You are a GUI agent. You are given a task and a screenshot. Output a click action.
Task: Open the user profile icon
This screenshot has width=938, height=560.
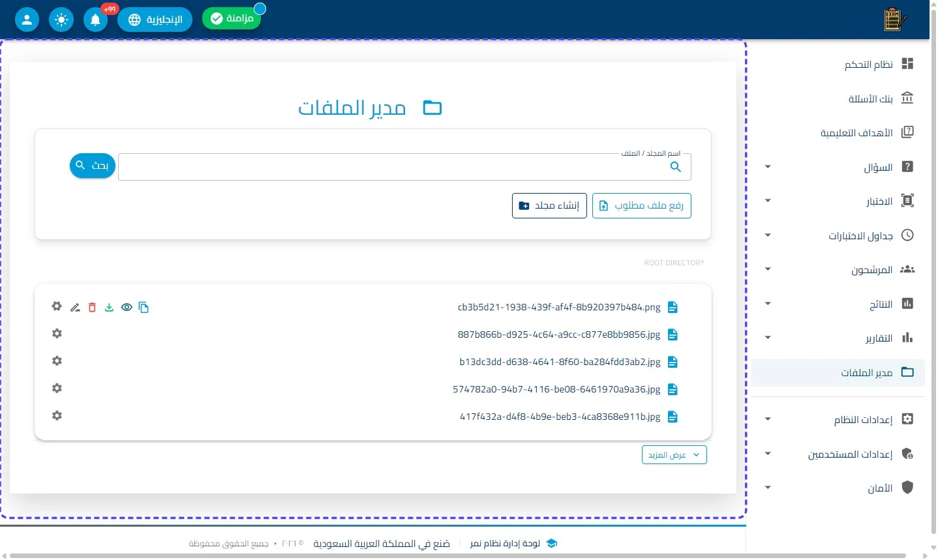[x=27, y=20]
